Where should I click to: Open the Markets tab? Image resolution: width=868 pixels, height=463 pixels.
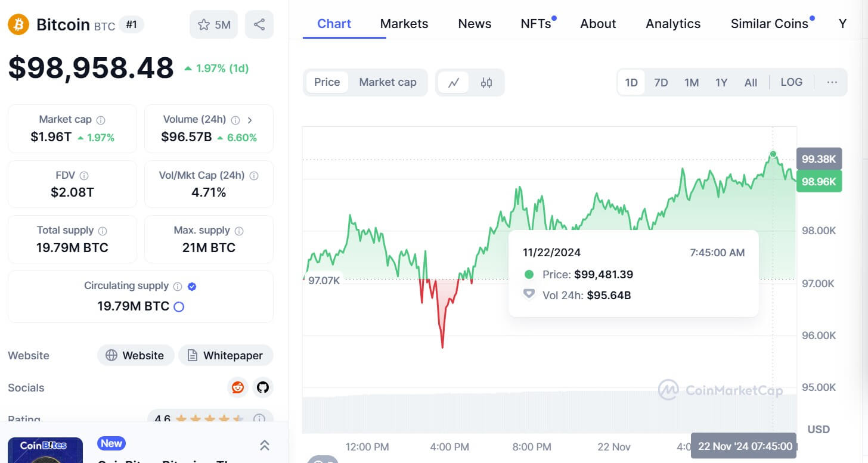404,24
